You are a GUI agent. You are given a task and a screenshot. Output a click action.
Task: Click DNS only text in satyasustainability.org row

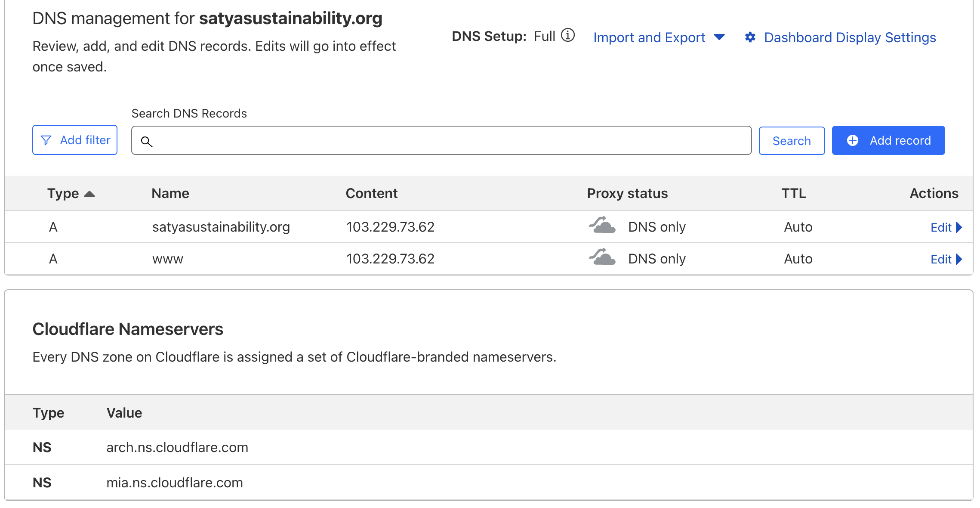tap(657, 227)
